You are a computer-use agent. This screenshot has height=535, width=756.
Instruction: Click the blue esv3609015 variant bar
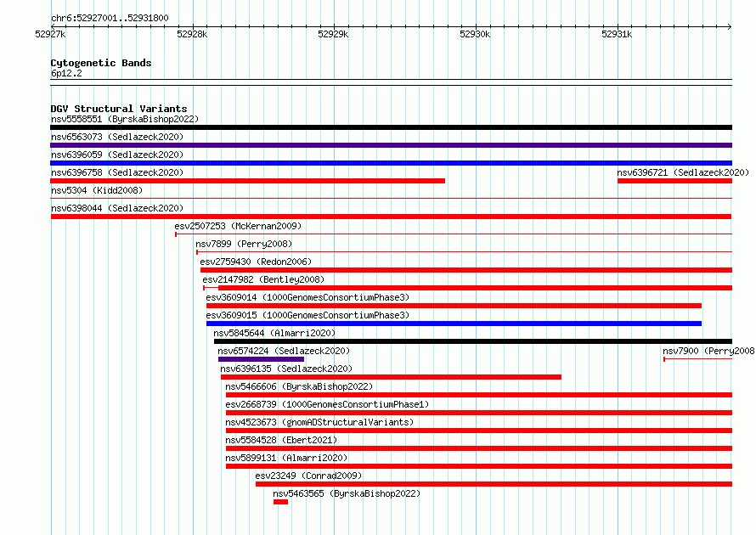pos(454,324)
